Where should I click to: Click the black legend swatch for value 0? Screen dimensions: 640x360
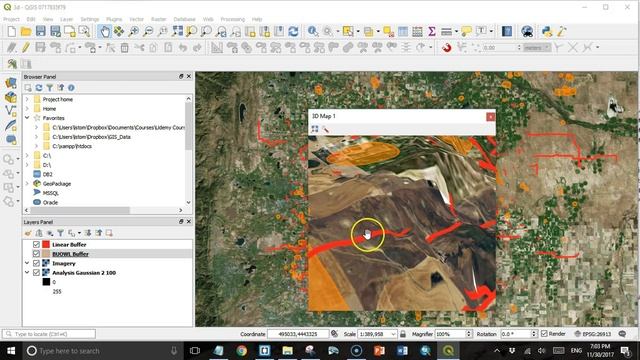coord(46,282)
